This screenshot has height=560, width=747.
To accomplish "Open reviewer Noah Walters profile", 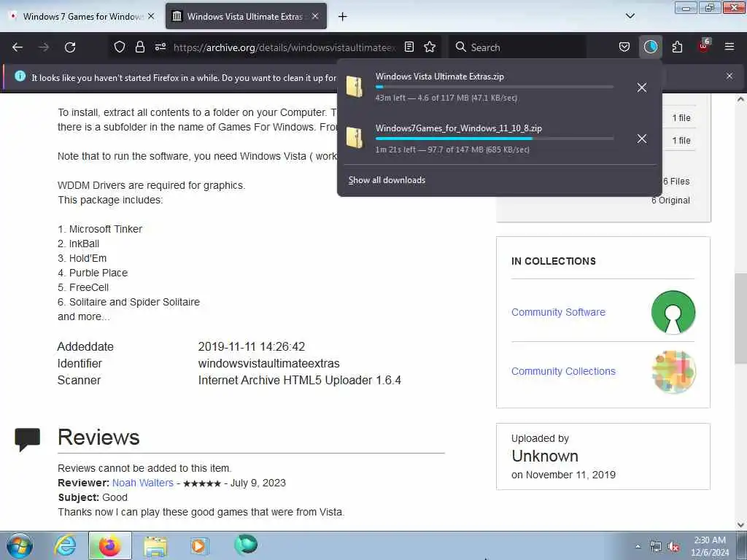I will pos(143,483).
